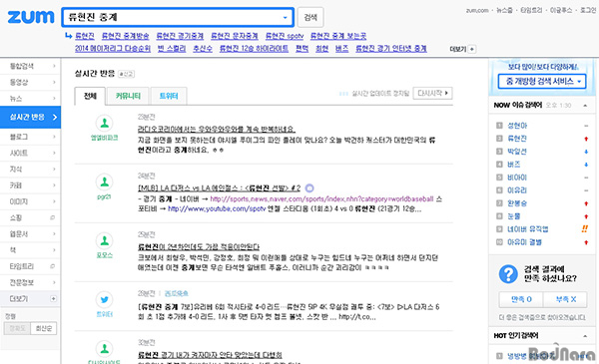Open the search box suggestion dropdown arrow
This screenshot has height=364, width=599.
click(x=285, y=18)
